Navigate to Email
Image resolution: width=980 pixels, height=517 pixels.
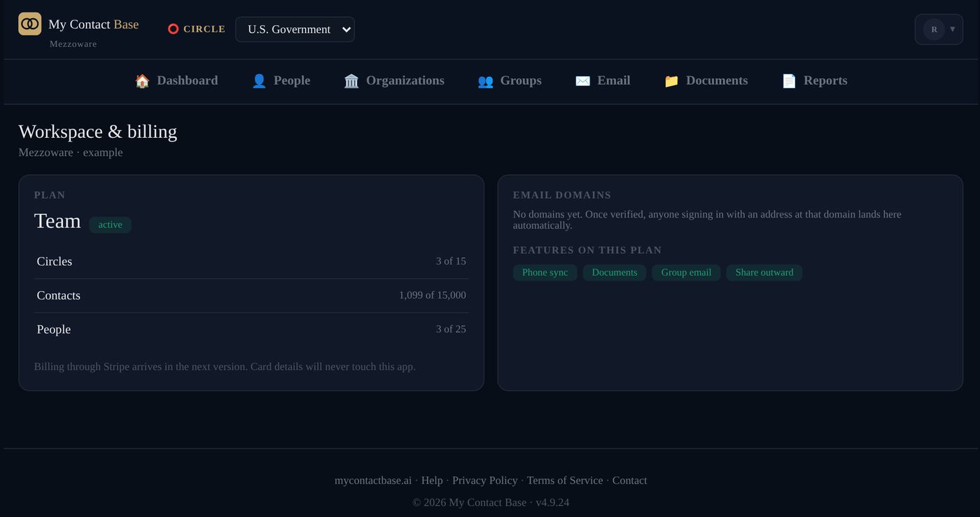point(603,80)
